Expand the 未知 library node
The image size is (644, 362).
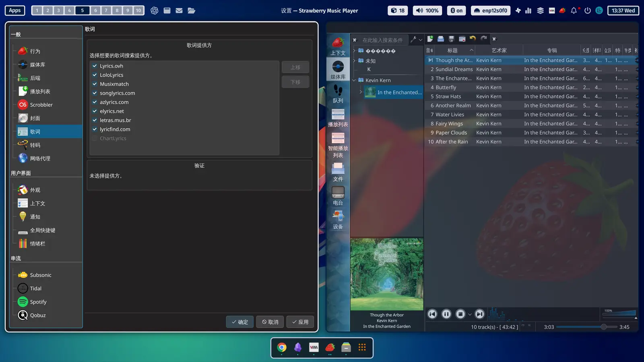tap(354, 61)
